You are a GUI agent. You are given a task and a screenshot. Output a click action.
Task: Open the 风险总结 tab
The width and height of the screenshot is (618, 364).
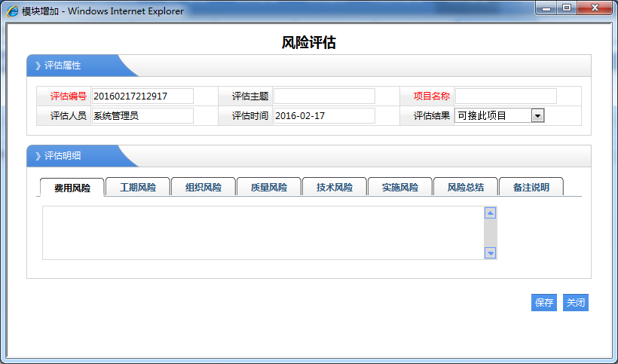pyautogui.click(x=466, y=187)
